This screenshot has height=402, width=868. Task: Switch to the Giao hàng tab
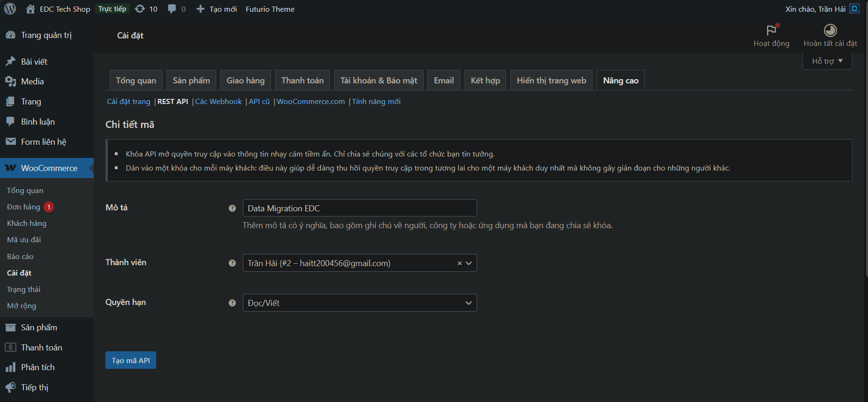pos(246,80)
